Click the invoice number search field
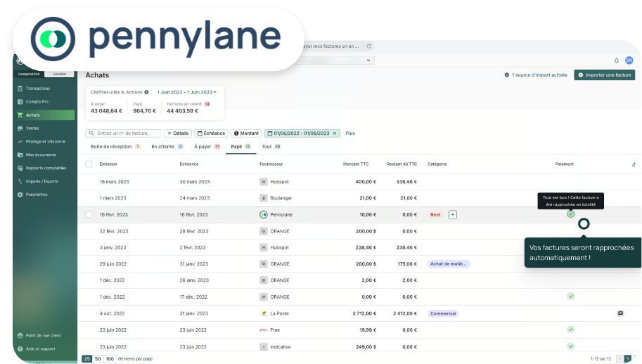 click(x=123, y=133)
